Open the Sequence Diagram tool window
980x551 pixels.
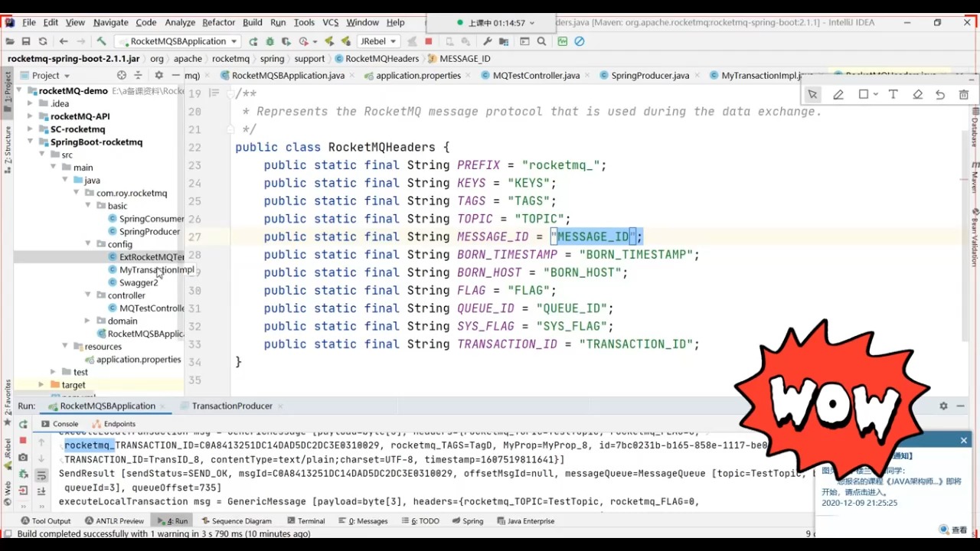coord(236,520)
